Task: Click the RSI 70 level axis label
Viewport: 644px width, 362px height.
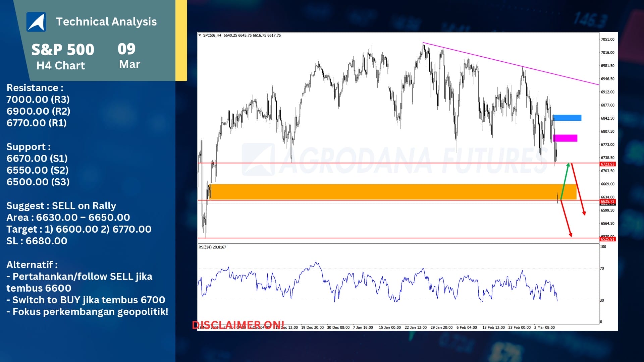Action: pyautogui.click(x=602, y=268)
